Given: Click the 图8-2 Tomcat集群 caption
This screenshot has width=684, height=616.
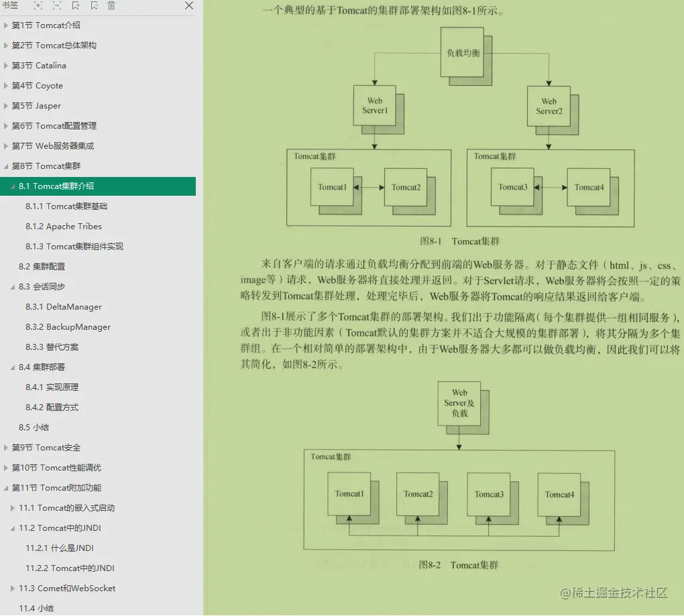Looking at the screenshot, I should (459, 565).
